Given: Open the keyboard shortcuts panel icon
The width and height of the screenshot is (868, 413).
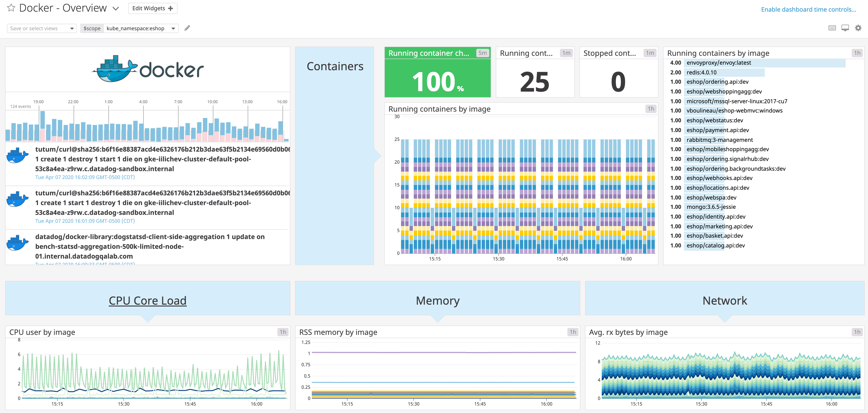Looking at the screenshot, I should [x=832, y=28].
